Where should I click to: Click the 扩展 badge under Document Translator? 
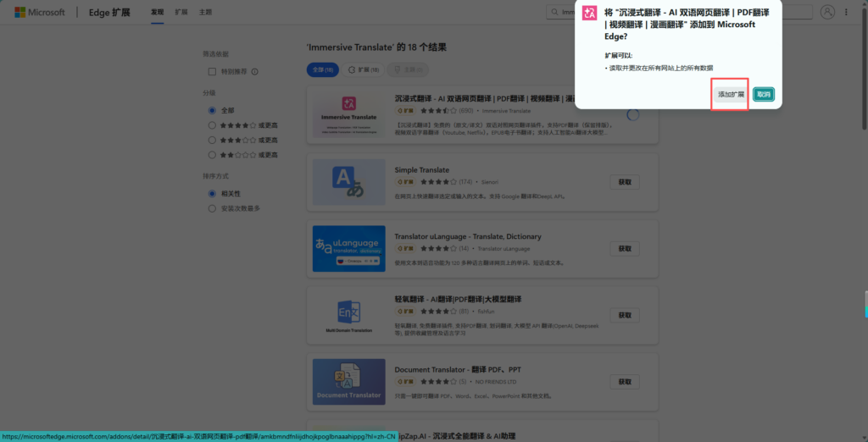tap(406, 382)
